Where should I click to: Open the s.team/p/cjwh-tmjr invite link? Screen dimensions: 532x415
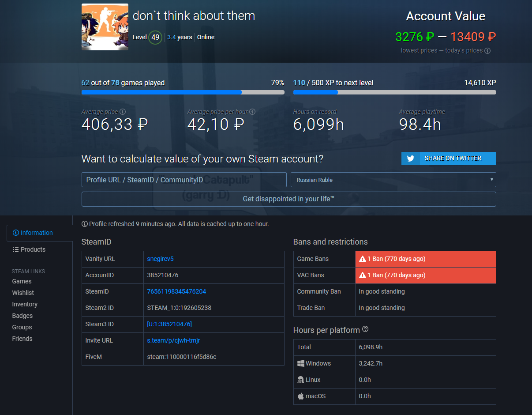pos(173,340)
